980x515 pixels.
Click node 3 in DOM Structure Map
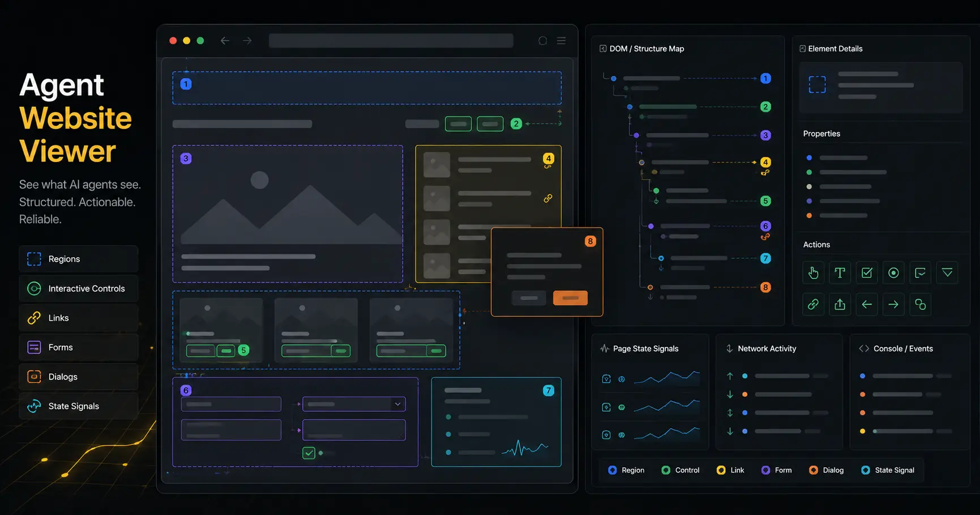pyautogui.click(x=765, y=135)
